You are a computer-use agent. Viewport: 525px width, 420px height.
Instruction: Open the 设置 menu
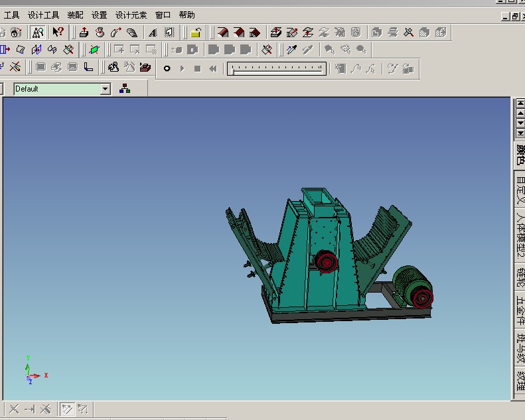tap(99, 15)
